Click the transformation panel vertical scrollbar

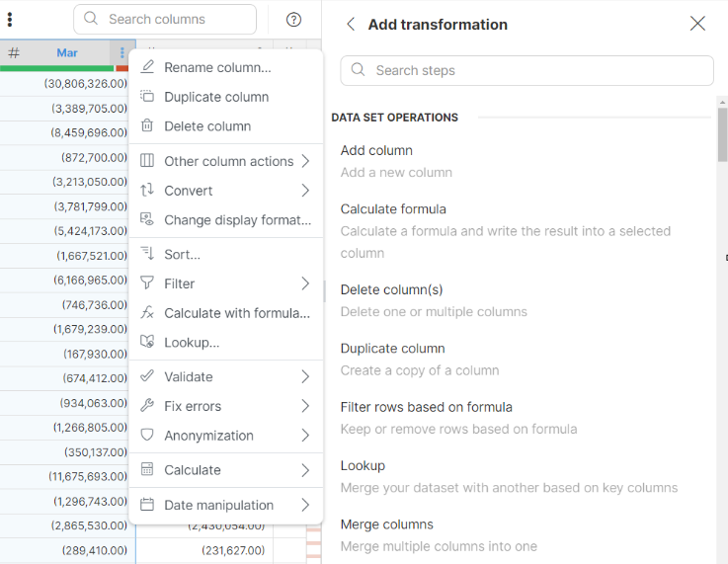[722, 134]
